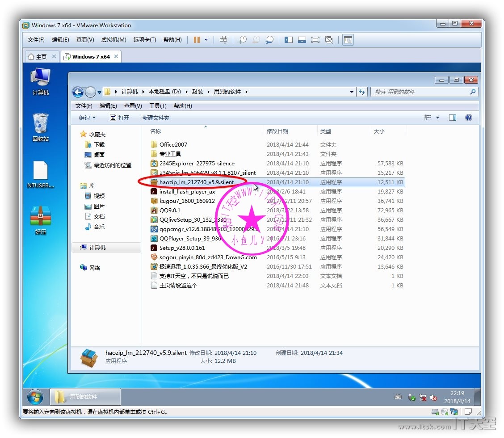Toggle the preview pane button in Explorer
This screenshot has width=504, height=438.
tap(453, 118)
